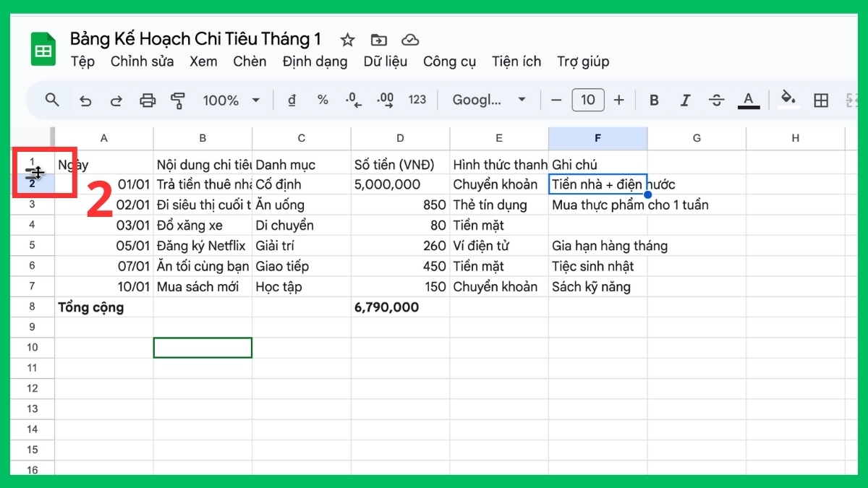Click the Paint format tool
868x488 pixels.
pyautogui.click(x=178, y=100)
